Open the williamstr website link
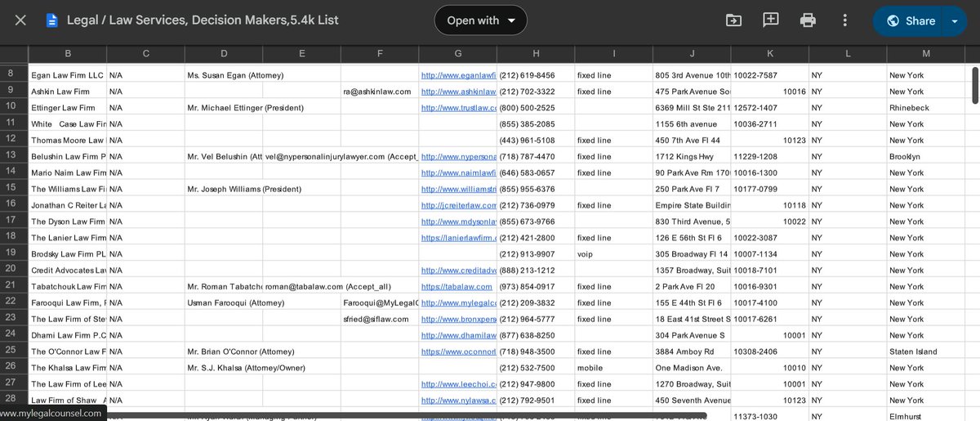Image resolution: width=980 pixels, height=421 pixels. pyautogui.click(x=458, y=189)
